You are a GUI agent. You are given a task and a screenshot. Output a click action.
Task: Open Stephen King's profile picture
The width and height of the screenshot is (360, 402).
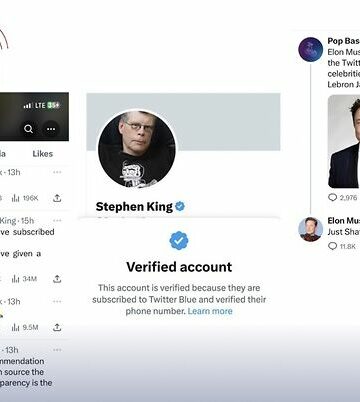pos(137,149)
